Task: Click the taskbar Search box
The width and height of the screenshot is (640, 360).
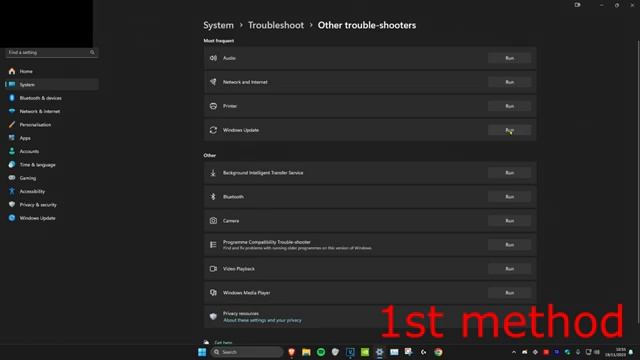Action: (247, 352)
